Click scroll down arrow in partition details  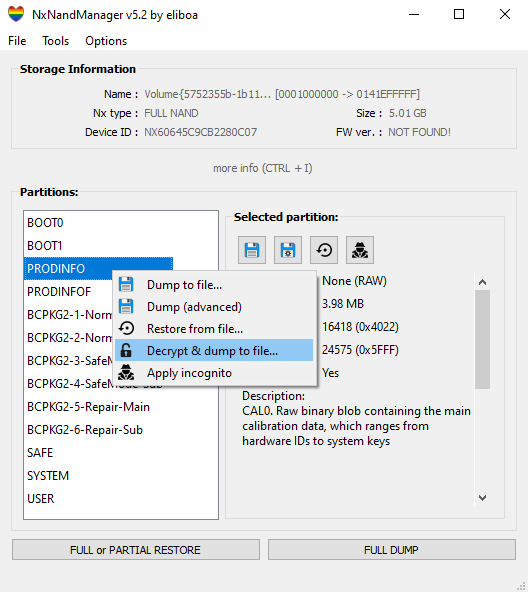click(x=482, y=498)
